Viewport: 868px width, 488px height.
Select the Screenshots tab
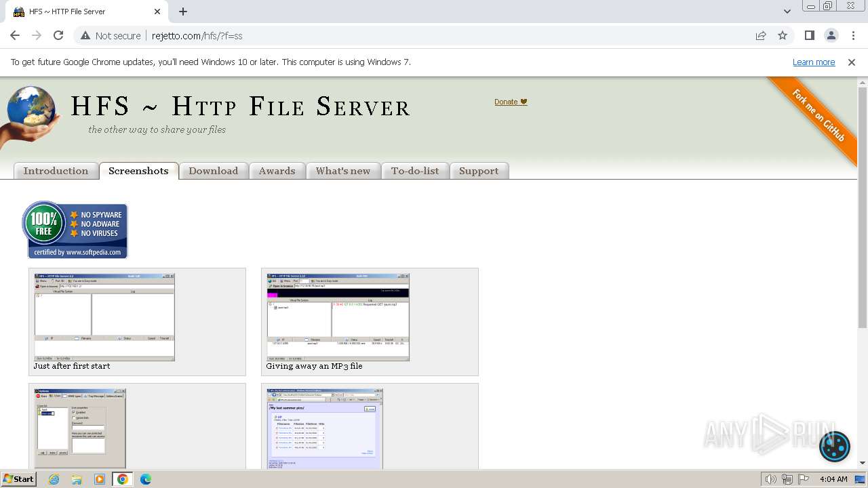[138, 171]
